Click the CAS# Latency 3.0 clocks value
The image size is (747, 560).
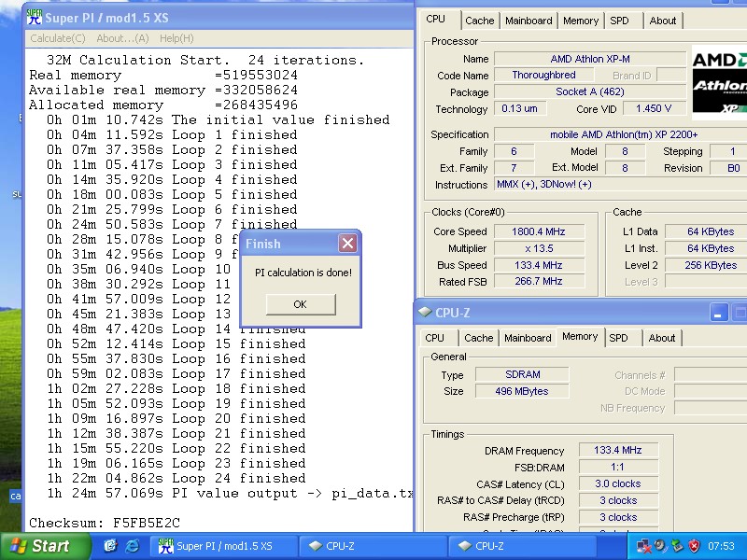[x=618, y=483]
